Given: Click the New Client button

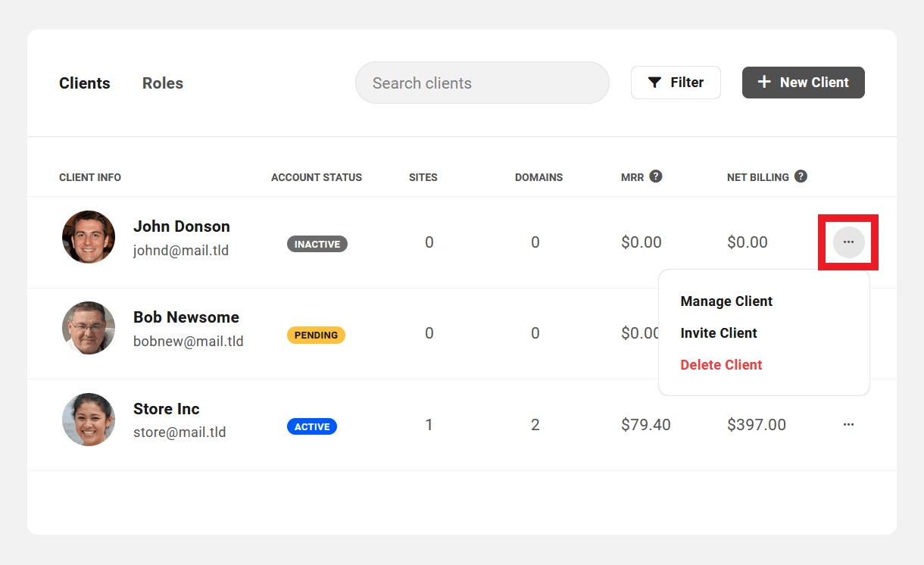Looking at the screenshot, I should coord(803,82).
